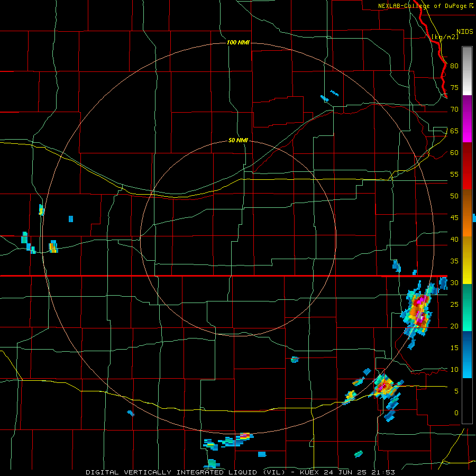Click the 10 value on the VIL scale
This screenshot has width=476, height=476.
tap(454, 370)
